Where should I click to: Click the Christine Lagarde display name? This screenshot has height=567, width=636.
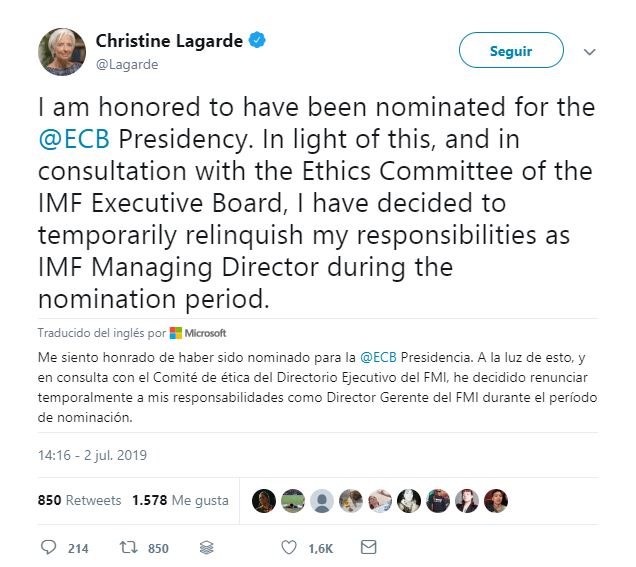(x=170, y=41)
